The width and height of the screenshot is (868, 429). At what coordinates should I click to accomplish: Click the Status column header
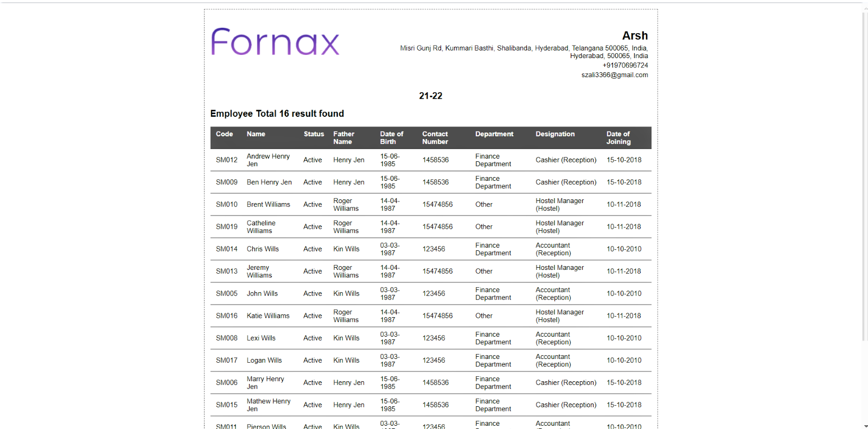tap(314, 134)
